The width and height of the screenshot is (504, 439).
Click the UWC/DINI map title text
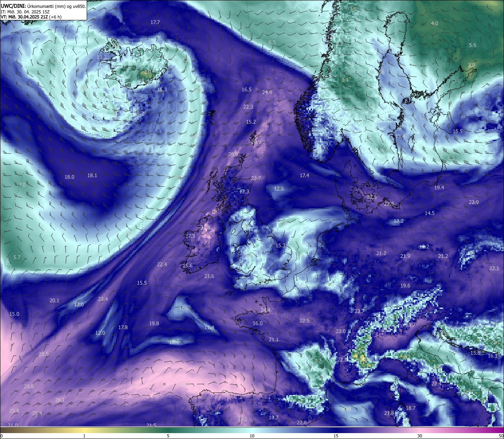coord(43,6)
